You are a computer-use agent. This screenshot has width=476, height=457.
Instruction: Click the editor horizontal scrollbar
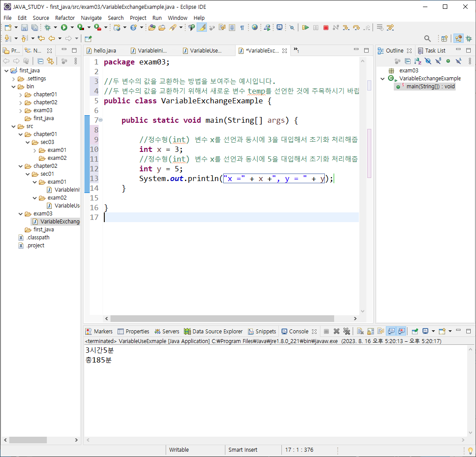pyautogui.click(x=222, y=319)
